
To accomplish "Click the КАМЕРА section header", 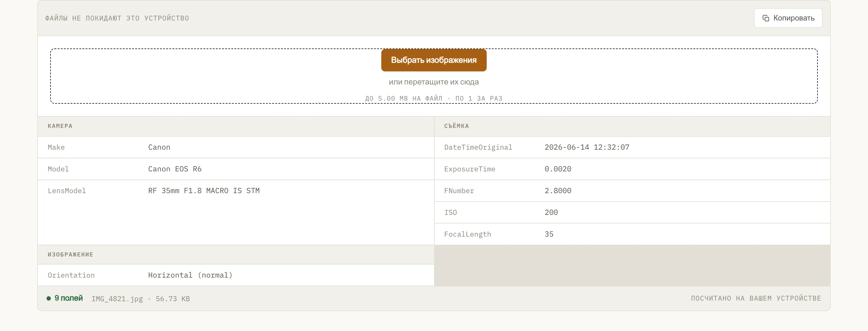I will tap(60, 126).
